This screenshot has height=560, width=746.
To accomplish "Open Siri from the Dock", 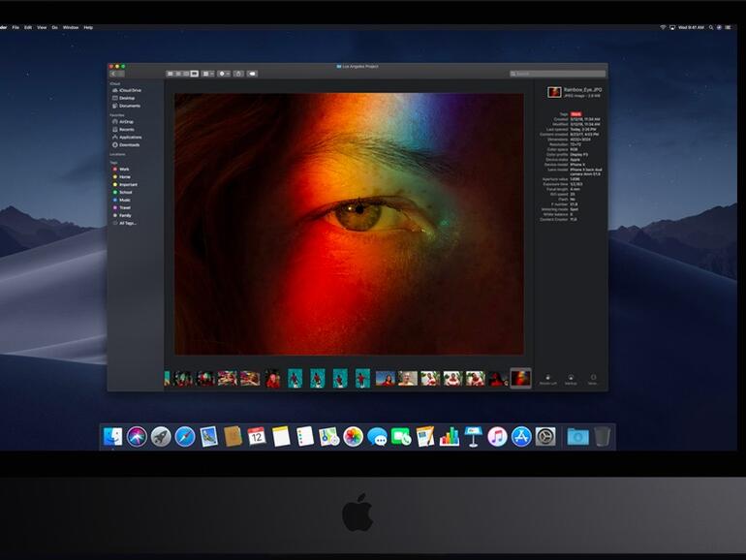I will coord(137,437).
